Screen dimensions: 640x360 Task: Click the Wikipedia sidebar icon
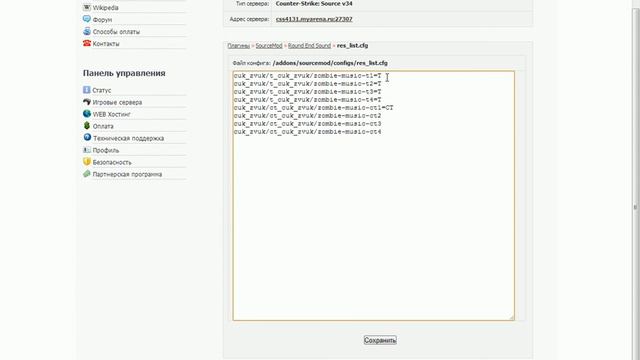87,7
